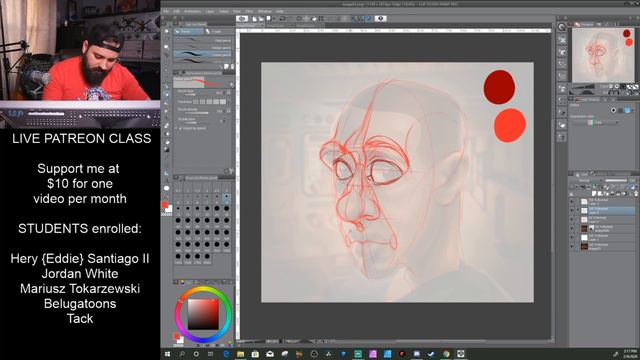The height and width of the screenshot is (360, 640).
Task: Click the new raster layer icon
Action: (x=595, y=193)
